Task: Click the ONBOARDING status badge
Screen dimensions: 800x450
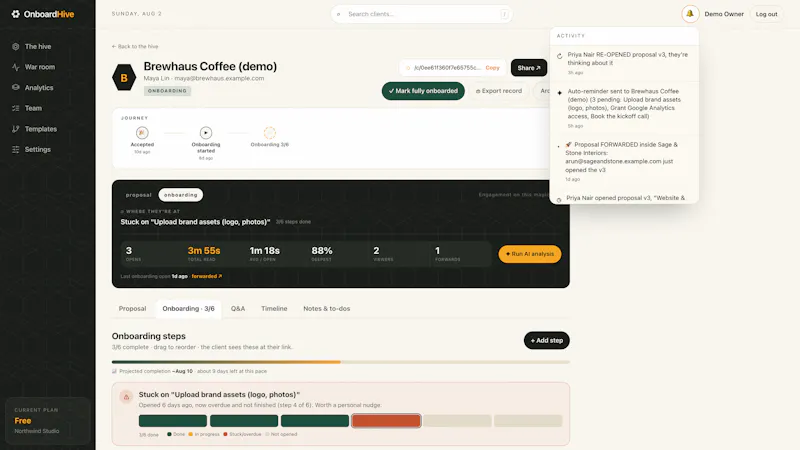Action: (x=167, y=91)
